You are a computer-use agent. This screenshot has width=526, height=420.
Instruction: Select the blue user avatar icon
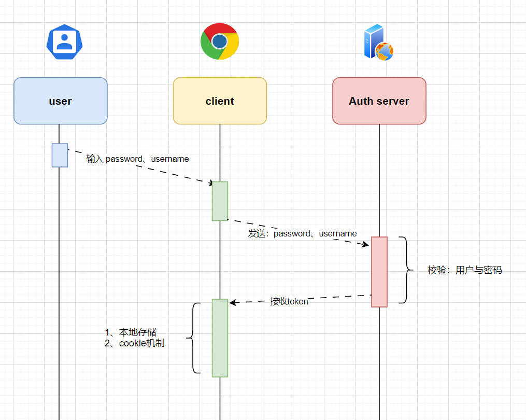point(64,42)
